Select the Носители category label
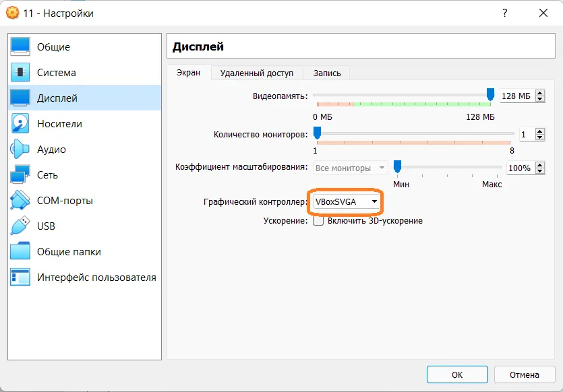 click(59, 124)
